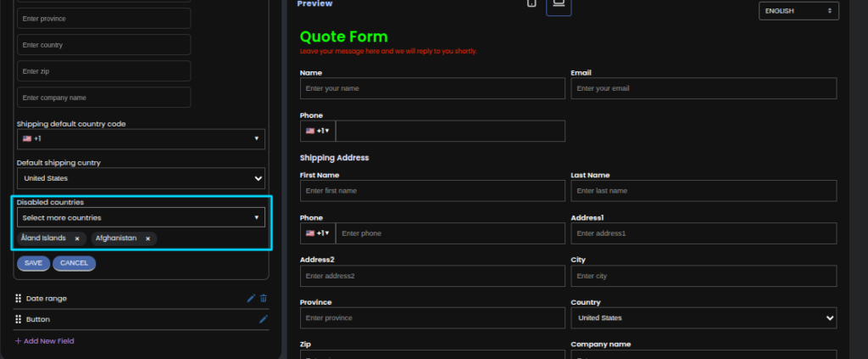Switch preview to desktop view
868x359 pixels.
click(x=559, y=4)
